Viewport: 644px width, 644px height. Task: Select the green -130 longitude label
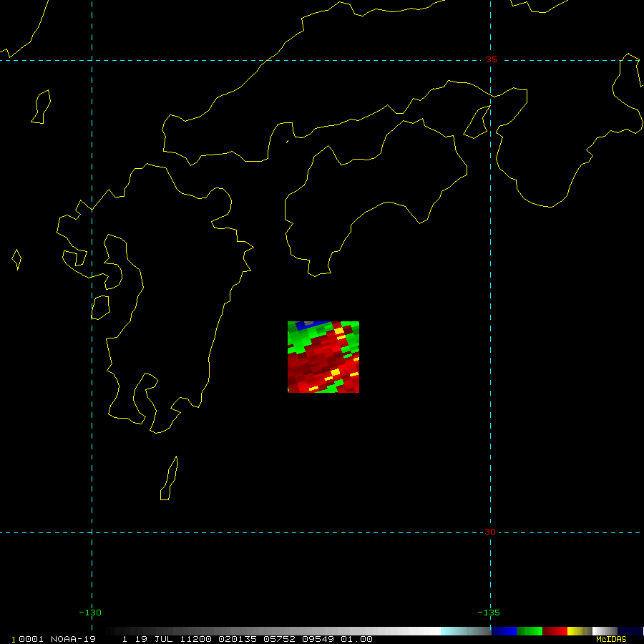(x=90, y=612)
